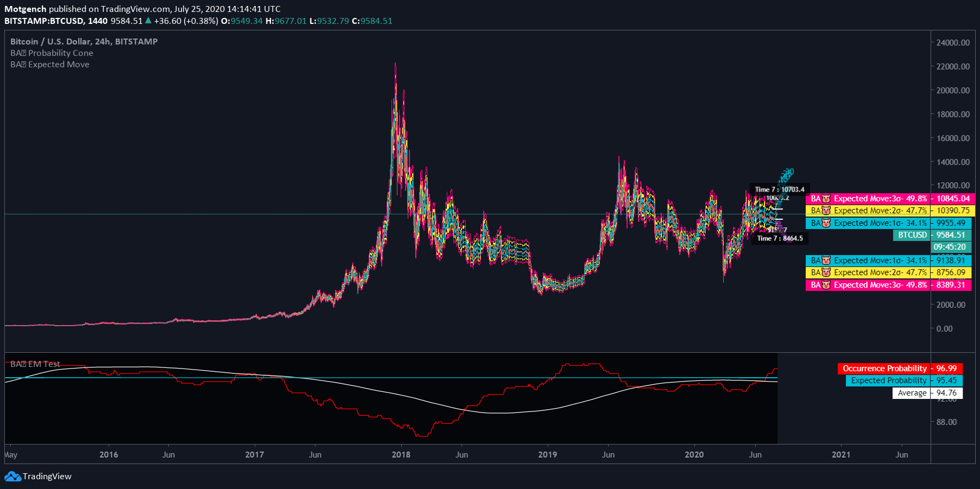Select the Average 94.76 label
This screenshot has height=489, width=980.
927,393
